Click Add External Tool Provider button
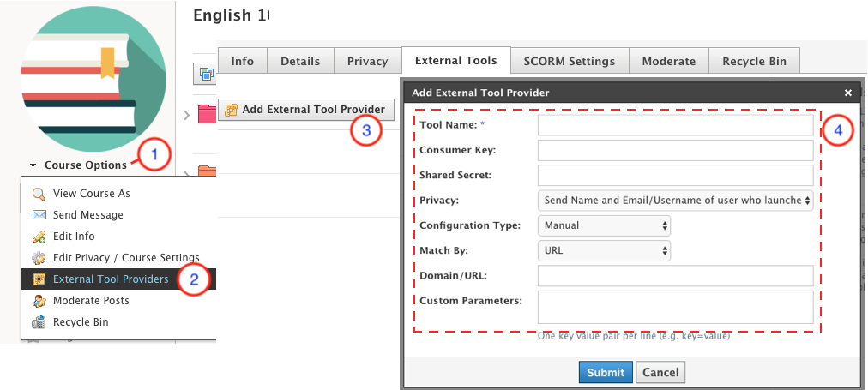 (307, 110)
